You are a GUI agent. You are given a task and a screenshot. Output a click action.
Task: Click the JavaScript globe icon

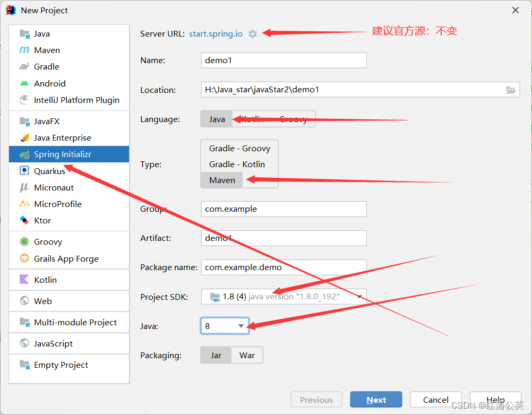[x=24, y=343]
